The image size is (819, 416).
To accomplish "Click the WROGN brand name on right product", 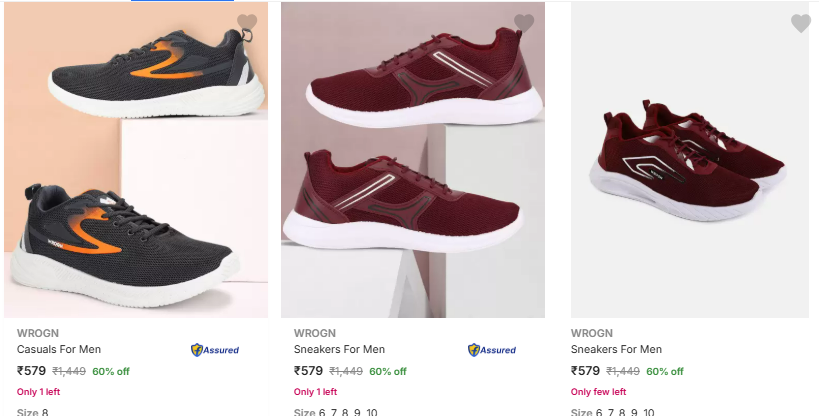I will (591, 333).
